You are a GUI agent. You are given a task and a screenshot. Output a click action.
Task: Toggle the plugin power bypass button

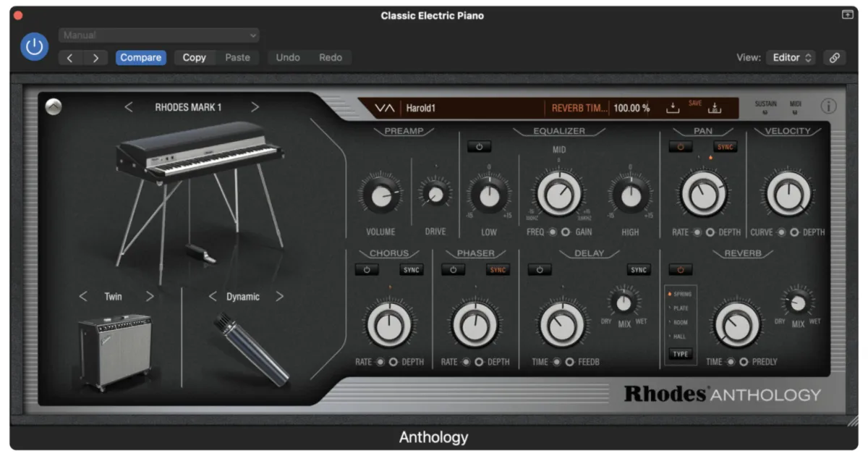coord(34,47)
